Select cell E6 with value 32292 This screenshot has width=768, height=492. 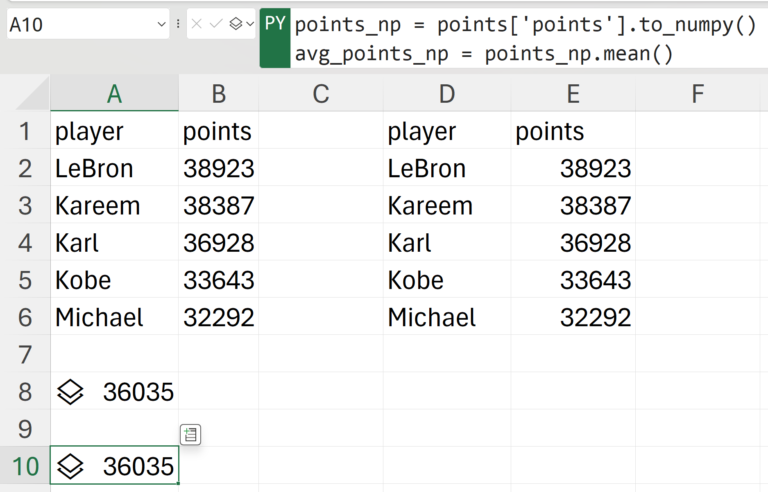573,318
